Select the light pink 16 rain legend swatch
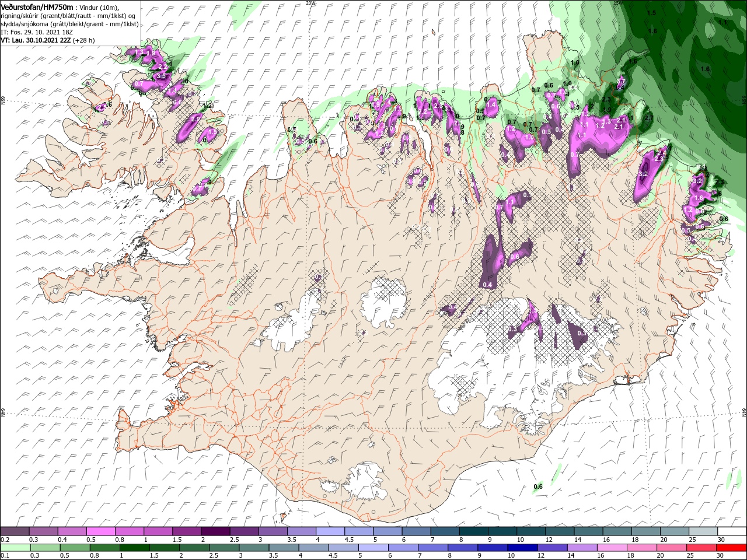This screenshot has height=560, width=747. (x=612, y=548)
